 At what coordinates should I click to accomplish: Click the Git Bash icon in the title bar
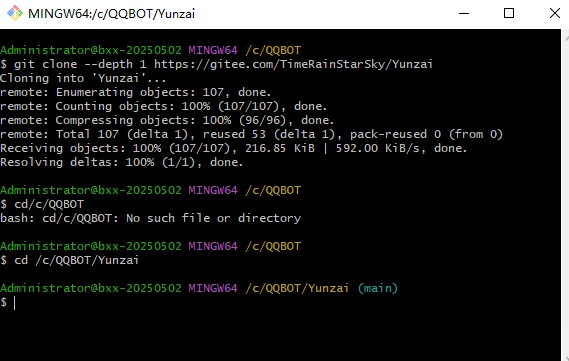click(15, 13)
